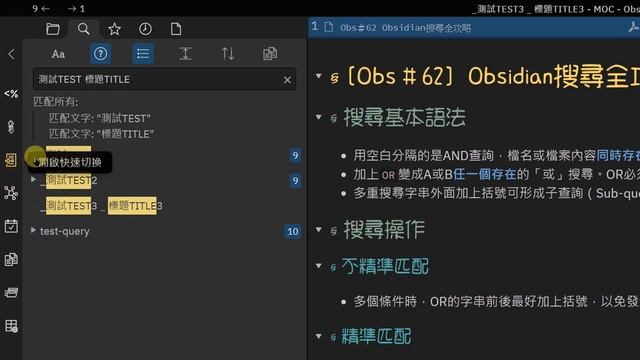This screenshot has height=360, width=640.
Task: Select the Obs#62 Obsidian搜尋全攻略 pane tab
Action: point(406,28)
